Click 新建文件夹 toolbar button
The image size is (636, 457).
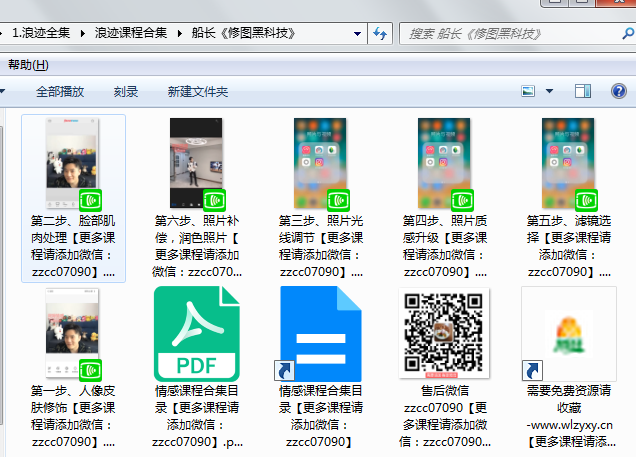198,92
